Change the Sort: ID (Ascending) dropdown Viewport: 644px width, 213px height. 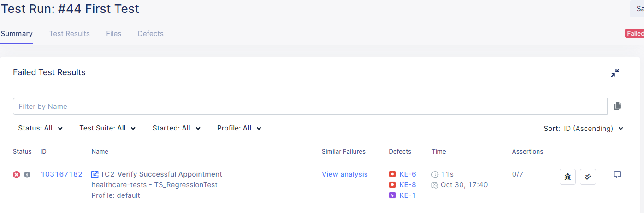(593, 129)
